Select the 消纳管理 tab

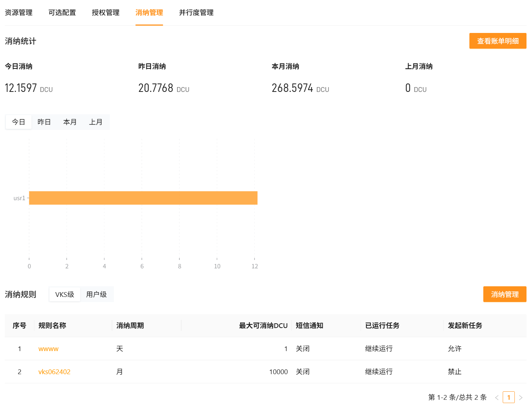tap(149, 12)
